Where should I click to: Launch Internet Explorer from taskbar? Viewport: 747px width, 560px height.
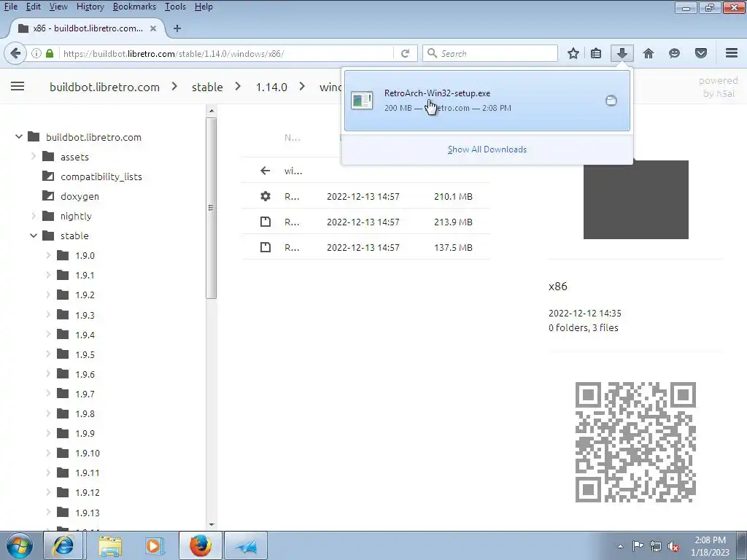(63, 545)
